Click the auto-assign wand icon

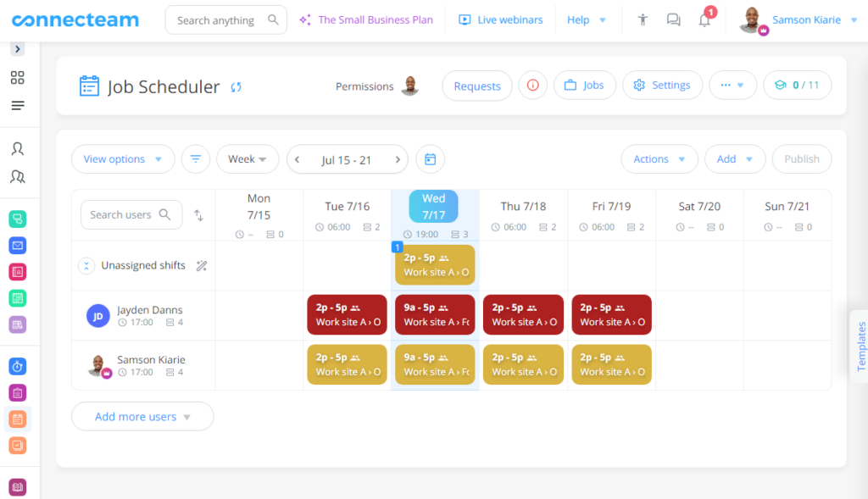click(202, 266)
